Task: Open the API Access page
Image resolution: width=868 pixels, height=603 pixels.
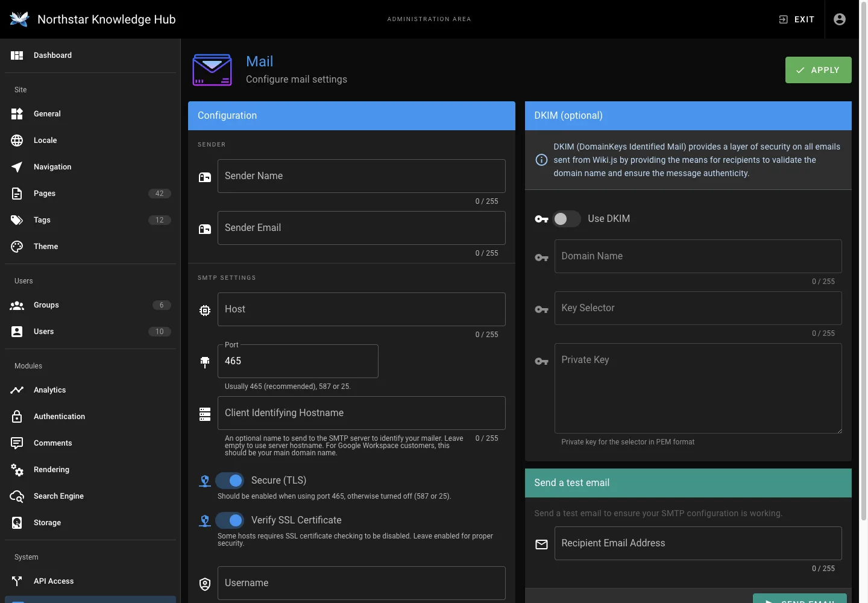Action: (x=90, y=581)
